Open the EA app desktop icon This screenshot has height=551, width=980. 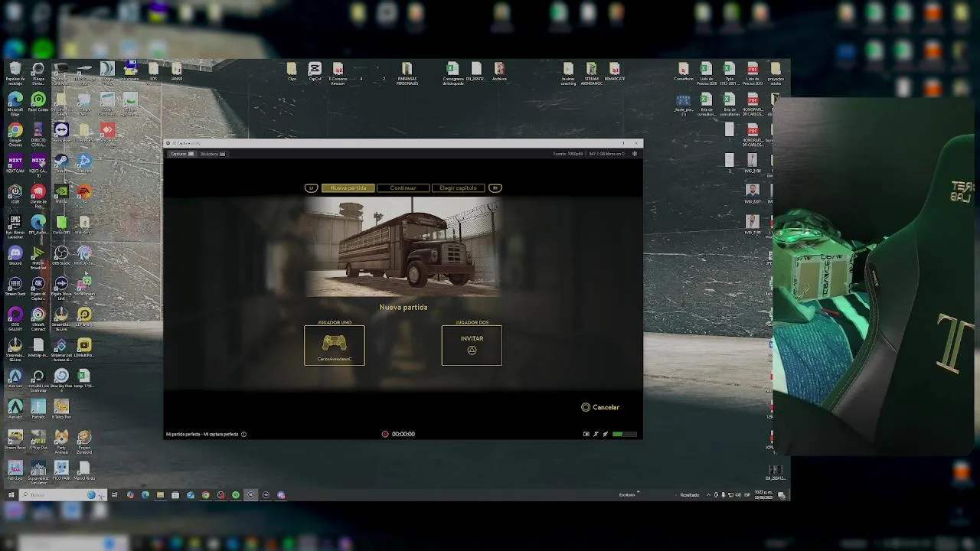pyautogui.click(x=84, y=195)
